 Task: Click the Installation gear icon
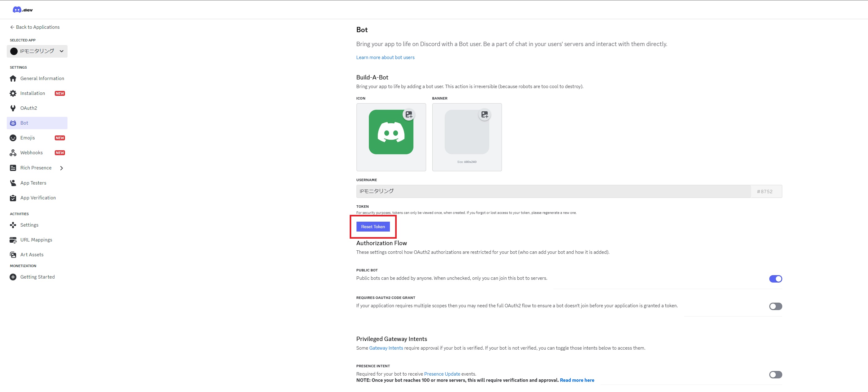pos(13,93)
